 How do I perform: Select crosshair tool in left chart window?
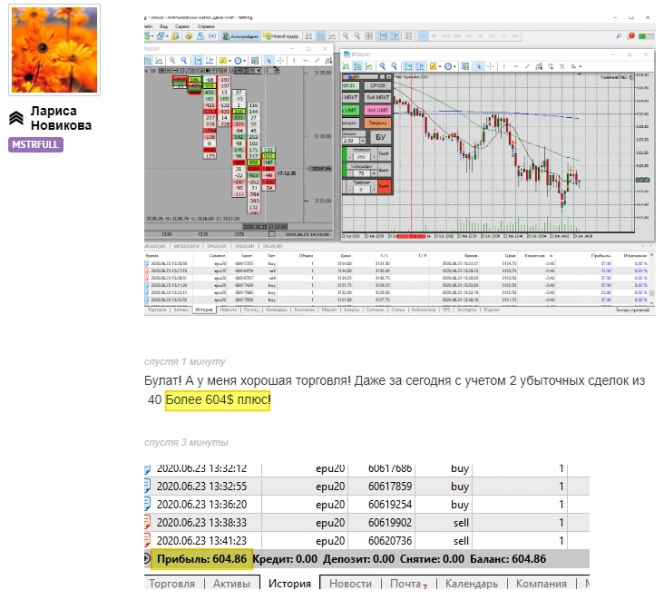(x=280, y=61)
